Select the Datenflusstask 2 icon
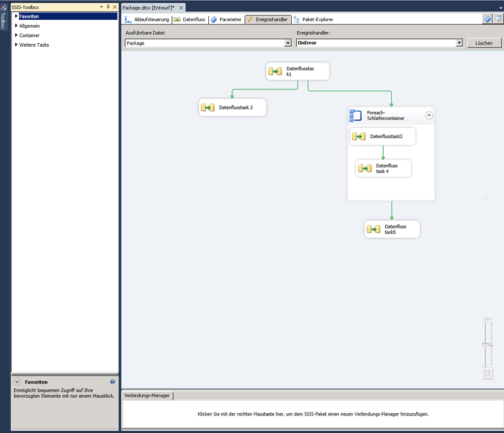504x433 pixels. pyautogui.click(x=208, y=107)
